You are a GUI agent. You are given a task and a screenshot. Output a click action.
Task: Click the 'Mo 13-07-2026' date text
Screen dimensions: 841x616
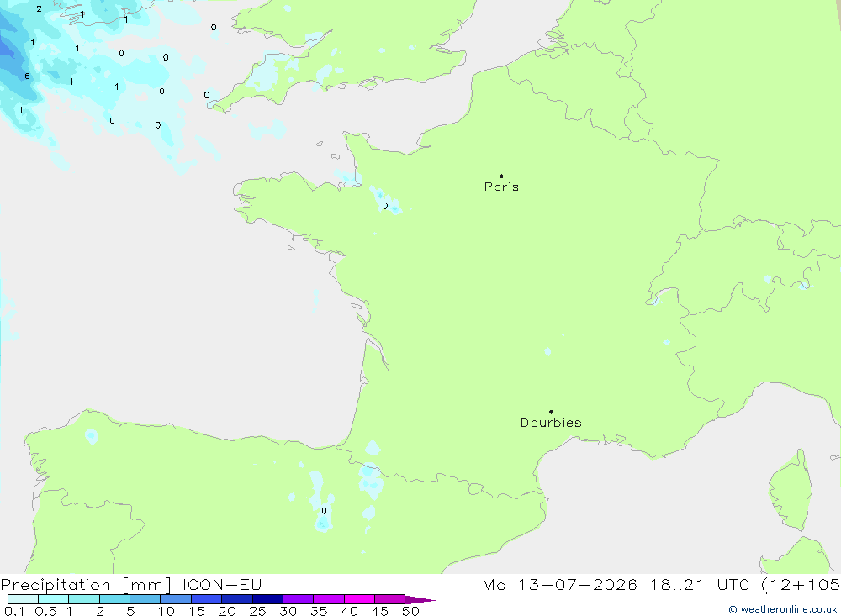(x=559, y=584)
